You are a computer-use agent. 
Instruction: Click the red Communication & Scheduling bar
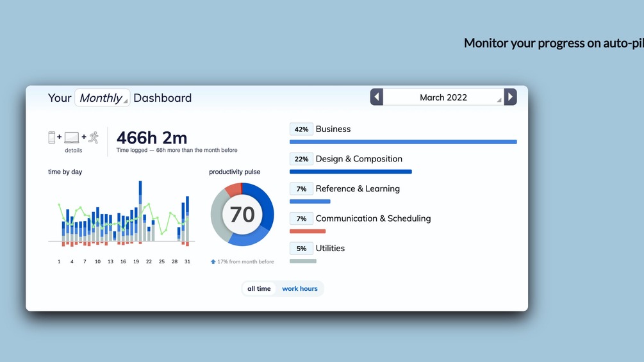tap(308, 231)
